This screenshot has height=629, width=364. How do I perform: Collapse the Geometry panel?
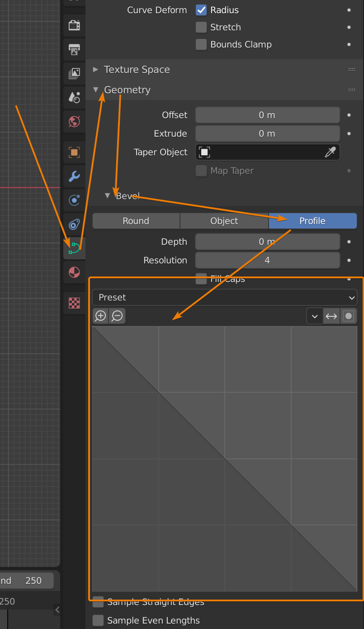[x=127, y=90]
